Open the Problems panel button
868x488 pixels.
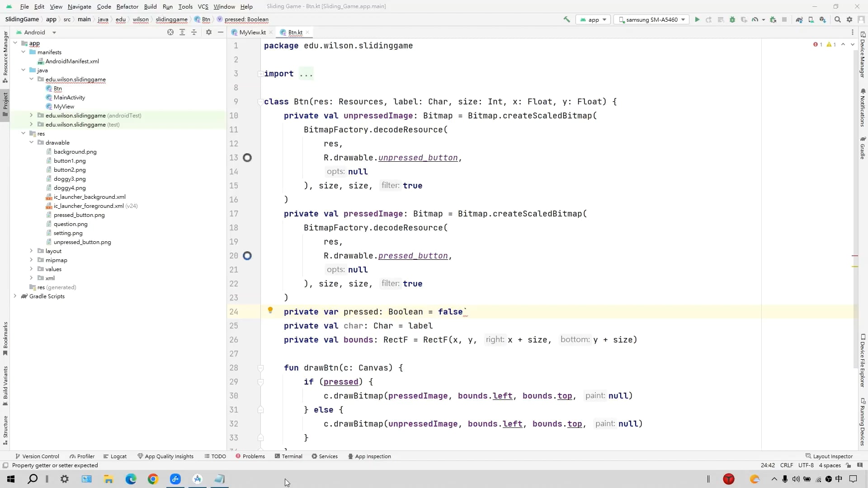tap(250, 456)
